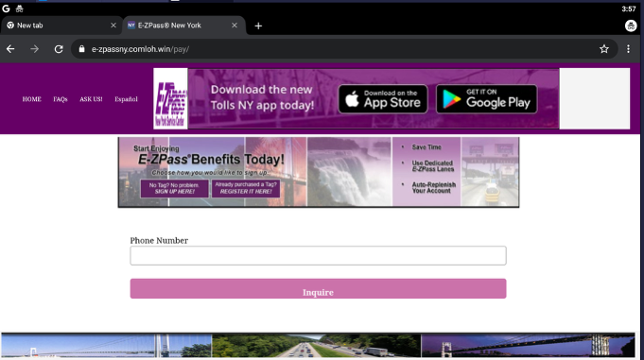
Task: Bookmark this page with the star icon
Action: click(x=603, y=49)
